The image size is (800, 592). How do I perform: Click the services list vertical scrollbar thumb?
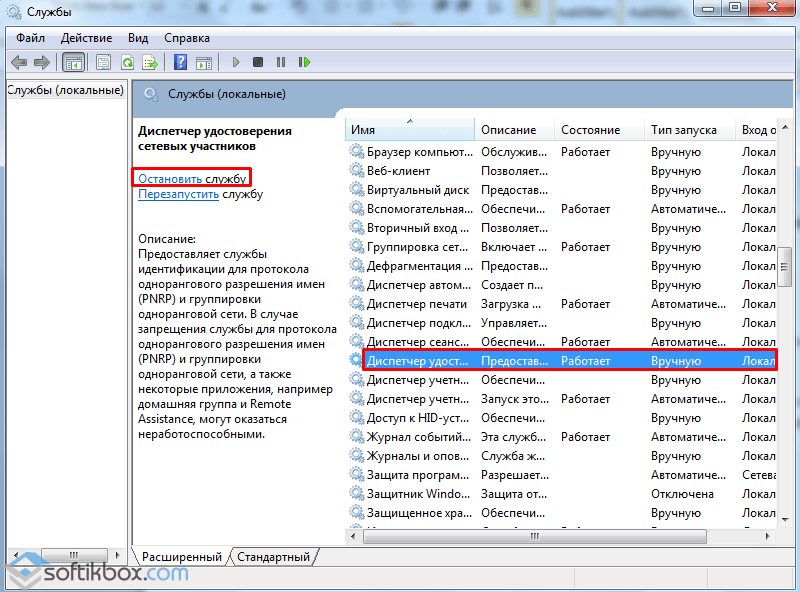784,267
